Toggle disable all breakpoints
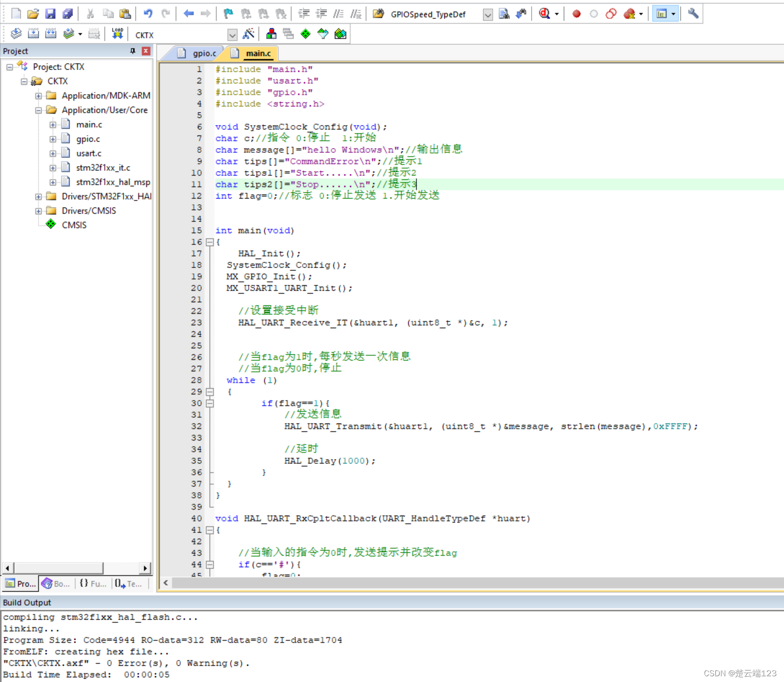 (x=611, y=14)
